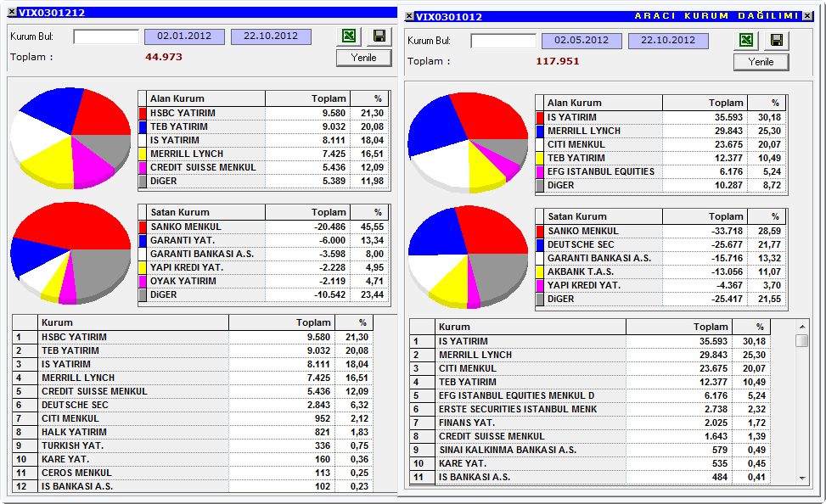Sort by Alan Kurum header in VIX0301212
826x504 pixels.
(205, 98)
